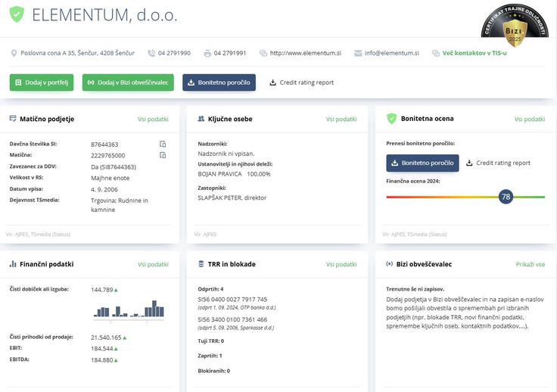Click the address Poslovna cona A 35, Šenčur
Image resolution: width=557 pixels, height=392 pixels.
tap(77, 53)
